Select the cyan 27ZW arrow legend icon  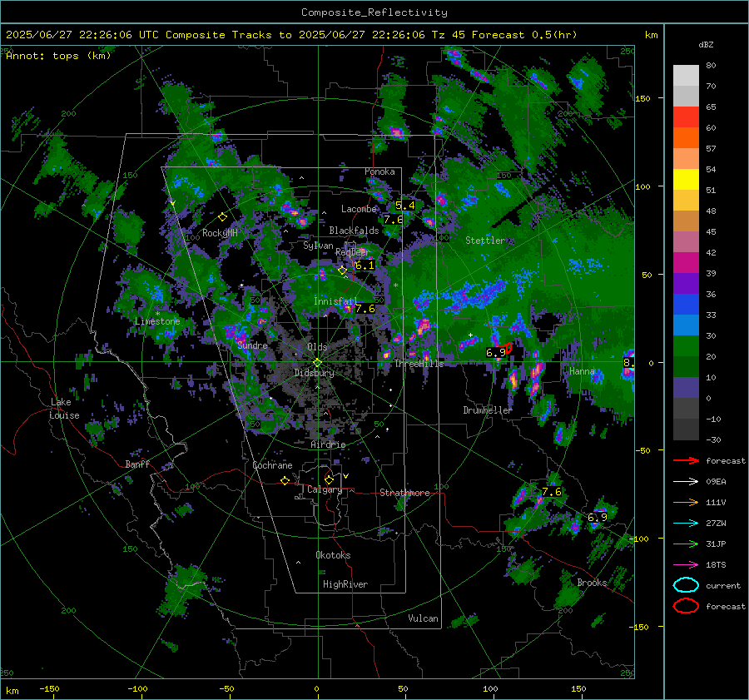[x=686, y=524]
